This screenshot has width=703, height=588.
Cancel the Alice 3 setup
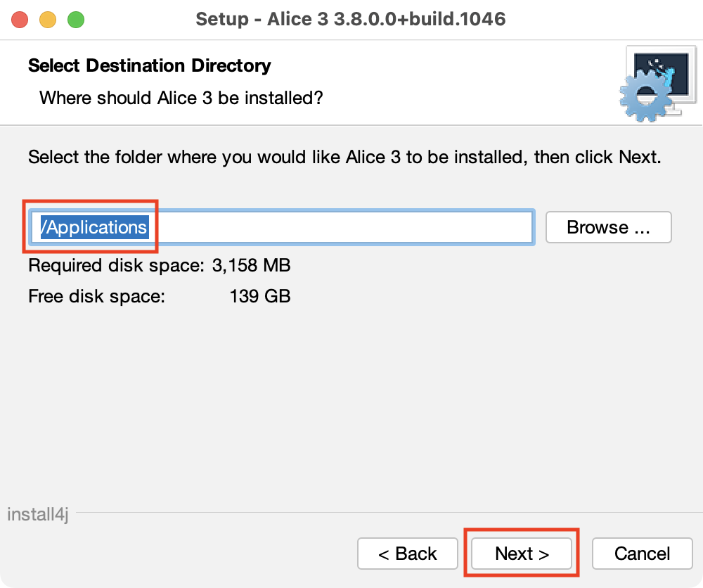pos(642,554)
